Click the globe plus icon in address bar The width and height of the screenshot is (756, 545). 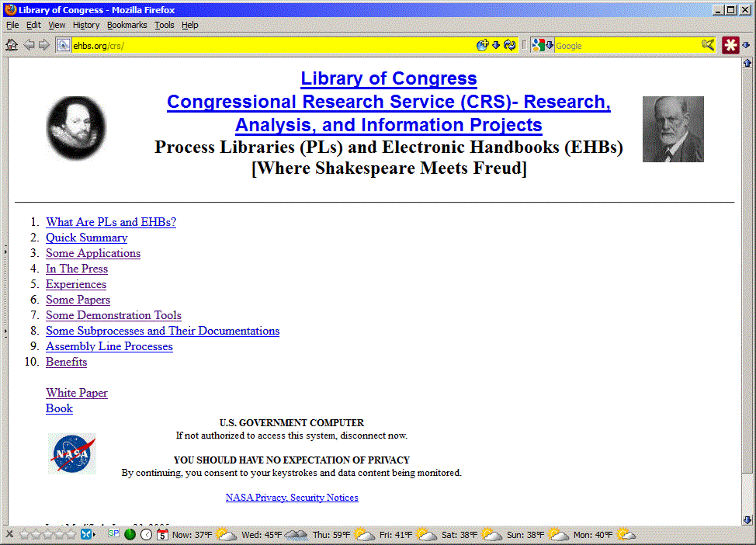tap(482, 45)
